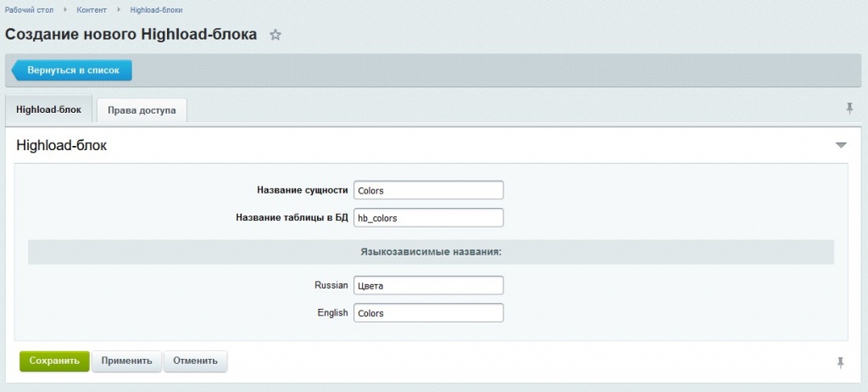This screenshot has width=868, height=392.
Task: Click the Создание нового Highload-блока title
Action: [131, 35]
